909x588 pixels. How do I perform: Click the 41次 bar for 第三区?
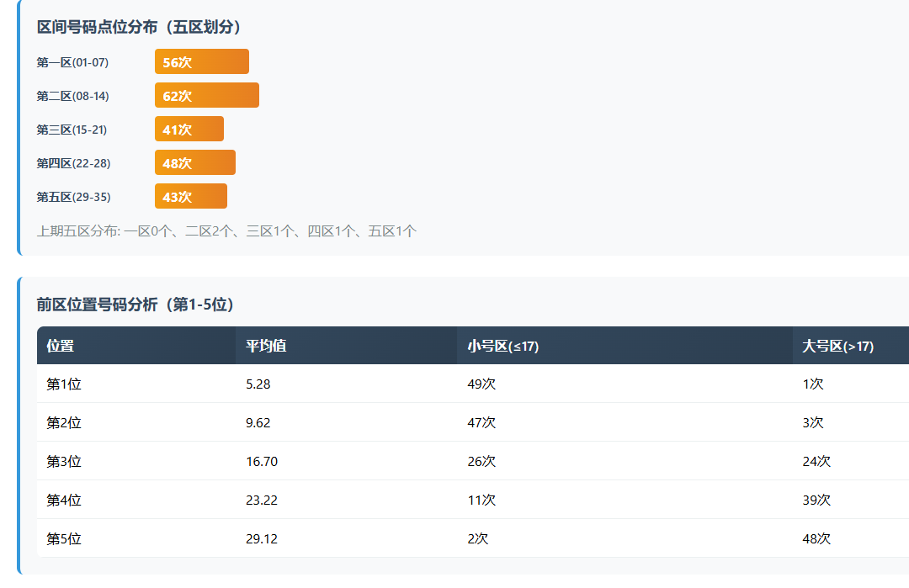tap(189, 129)
